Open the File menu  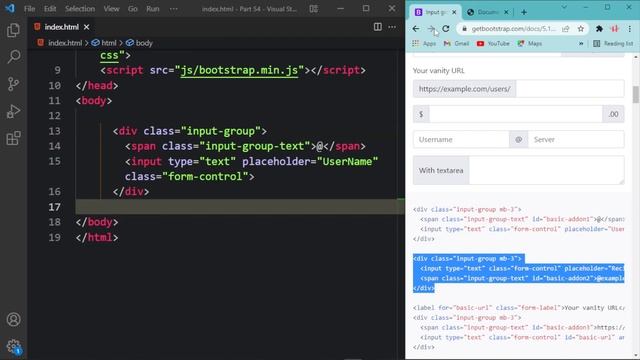(x=29, y=9)
